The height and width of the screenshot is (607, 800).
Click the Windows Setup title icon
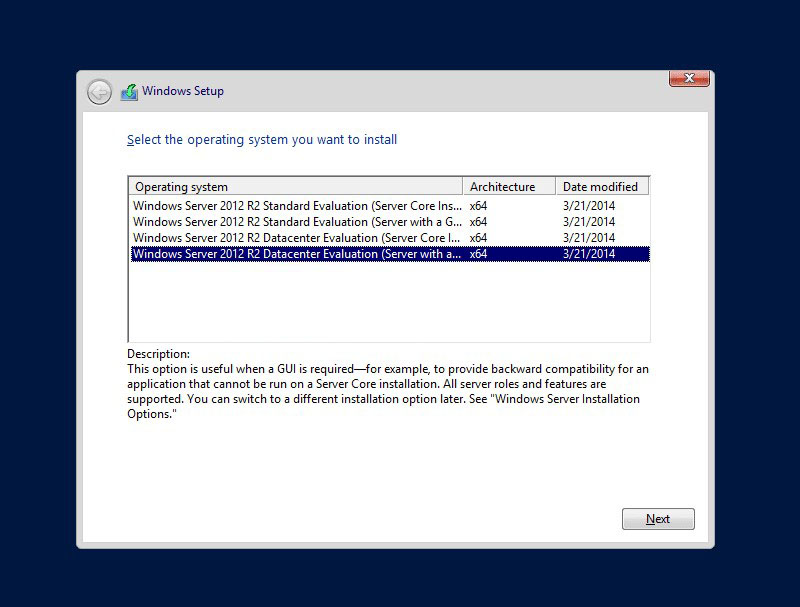130,92
